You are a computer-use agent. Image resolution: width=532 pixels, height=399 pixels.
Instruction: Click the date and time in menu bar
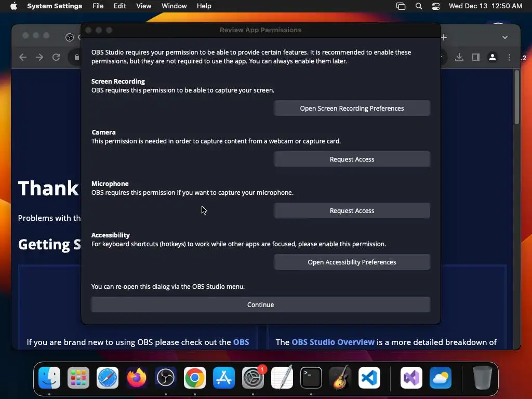click(485, 6)
